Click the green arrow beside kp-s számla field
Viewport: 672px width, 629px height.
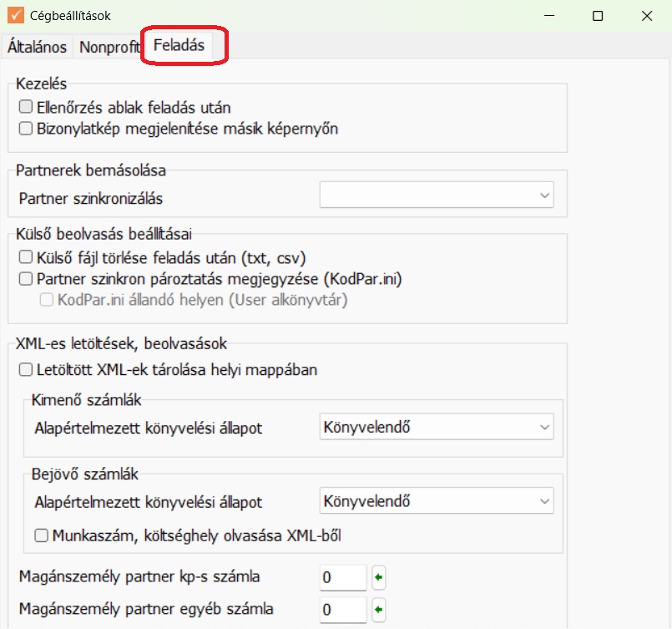[x=378, y=577]
